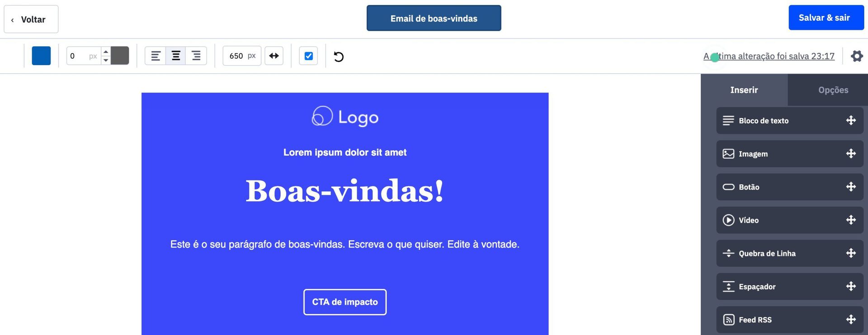868x335 pixels.
Task: Decrease the border px value using down arrow
Action: [106, 60]
